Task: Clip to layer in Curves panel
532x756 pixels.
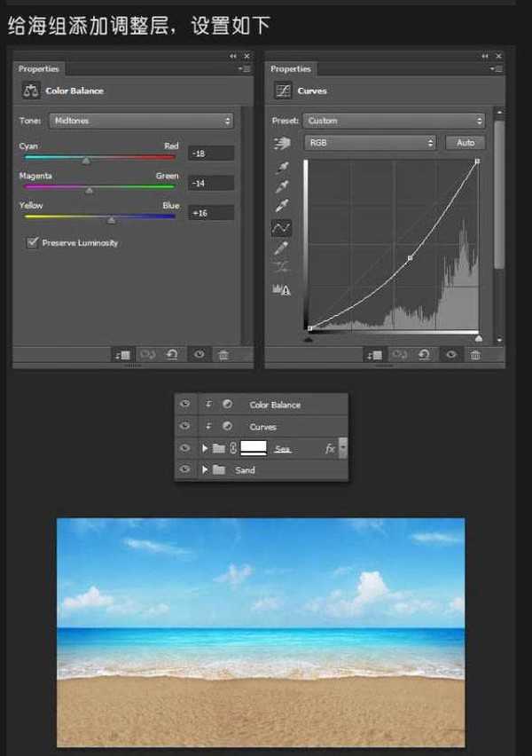Action: coord(374,355)
